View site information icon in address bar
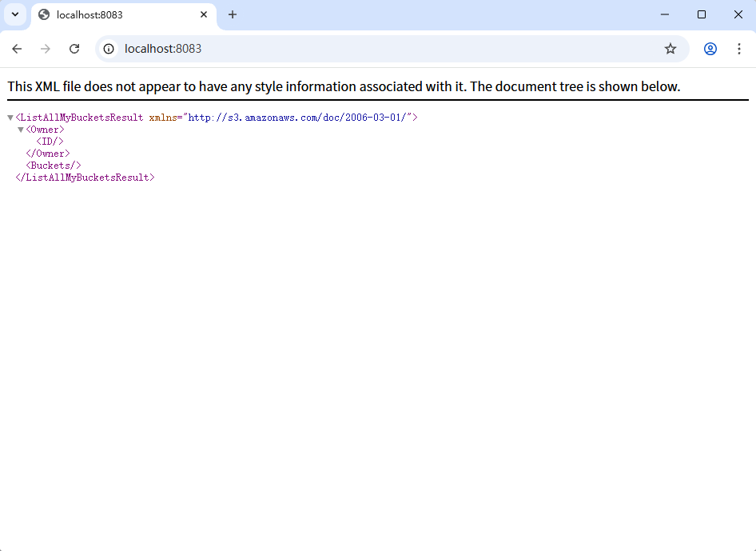 coord(109,49)
